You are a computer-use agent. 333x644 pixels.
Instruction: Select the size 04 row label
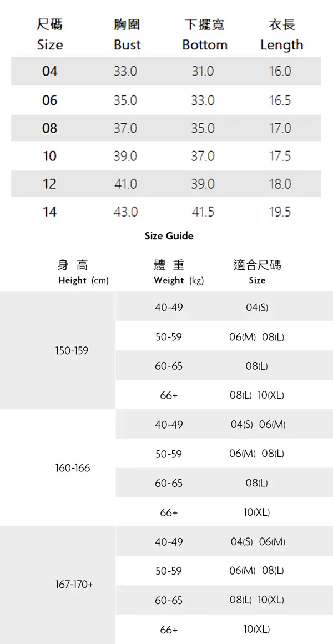click(49, 72)
